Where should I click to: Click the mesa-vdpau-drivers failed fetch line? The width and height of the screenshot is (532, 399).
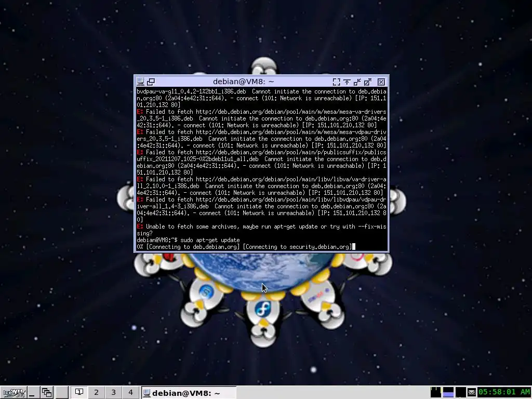[261, 139]
